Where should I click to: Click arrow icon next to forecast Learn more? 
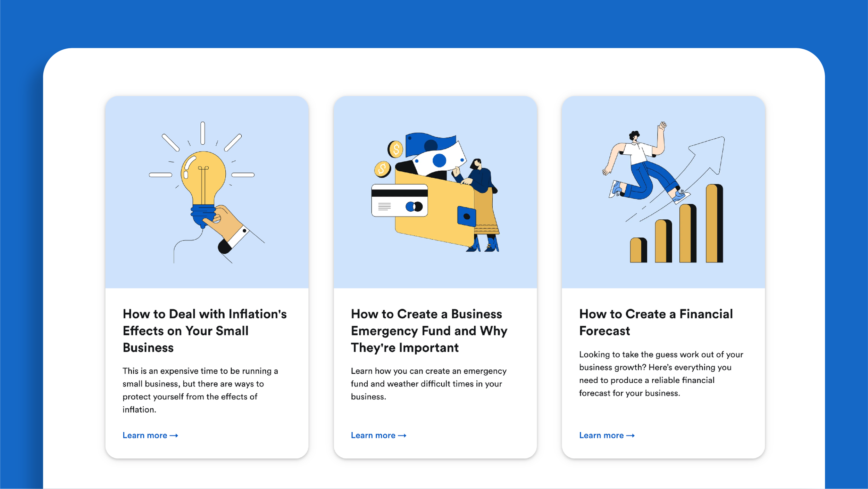[631, 435]
